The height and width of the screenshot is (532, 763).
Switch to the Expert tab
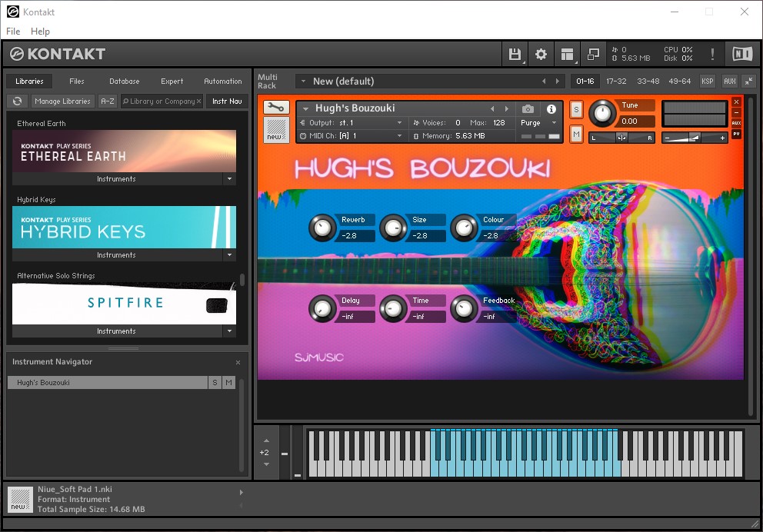coord(172,81)
